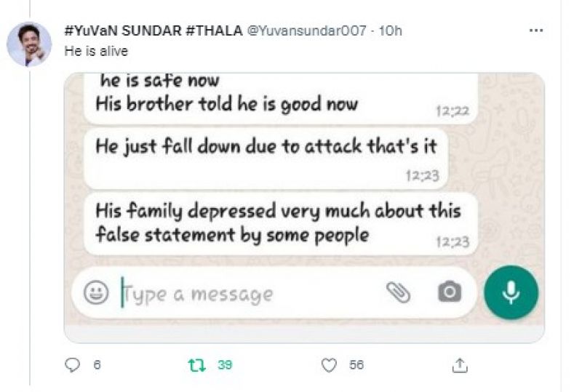Open the share tweet upload icon
The width and height of the screenshot is (582, 392).
click(x=460, y=365)
